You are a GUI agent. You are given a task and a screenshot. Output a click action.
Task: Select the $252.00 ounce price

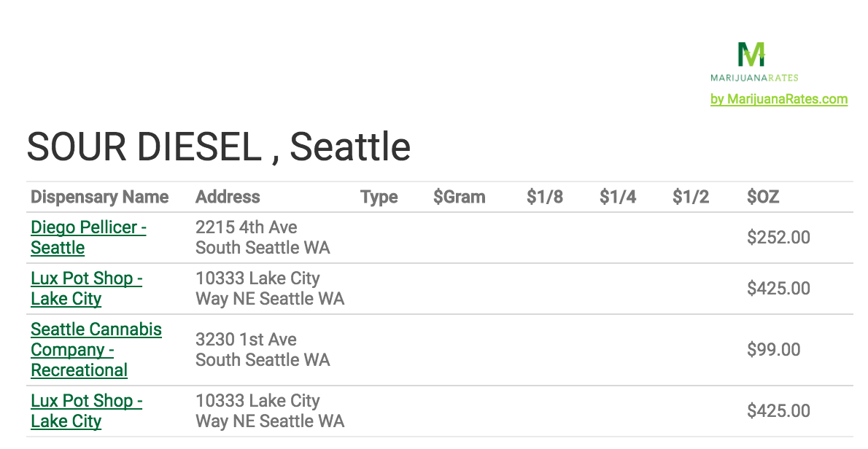click(x=778, y=237)
